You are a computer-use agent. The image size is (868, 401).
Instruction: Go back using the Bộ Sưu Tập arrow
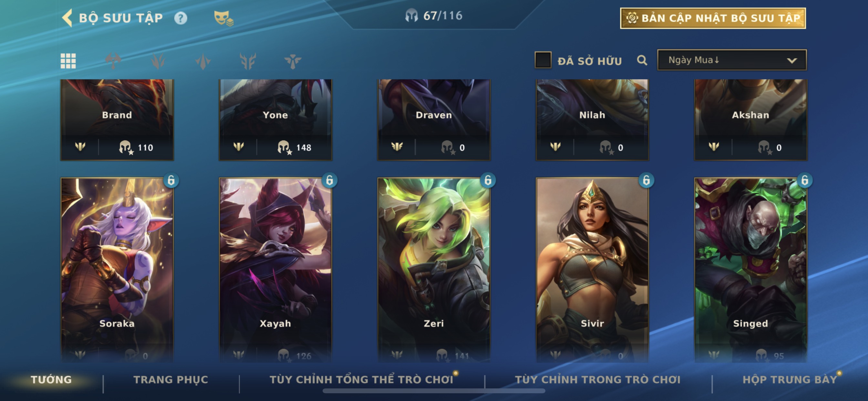point(67,18)
